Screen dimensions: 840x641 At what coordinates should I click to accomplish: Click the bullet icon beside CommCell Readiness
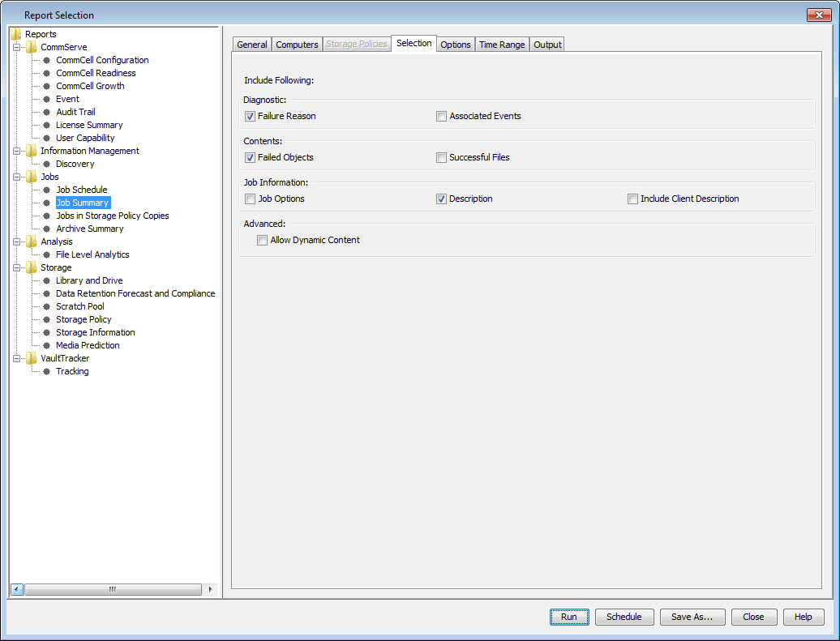tap(46, 73)
